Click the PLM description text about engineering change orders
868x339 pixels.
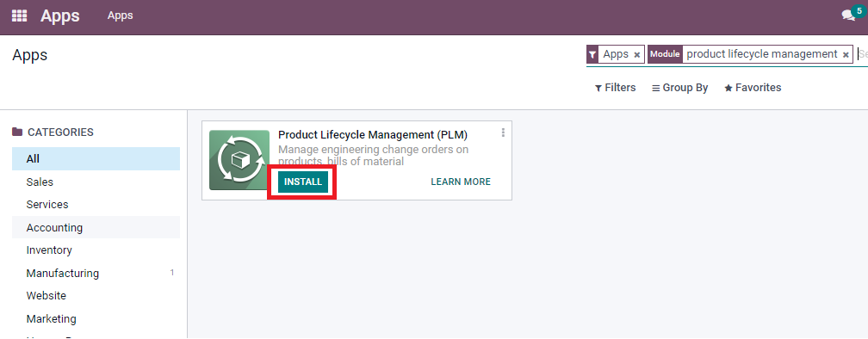373,156
